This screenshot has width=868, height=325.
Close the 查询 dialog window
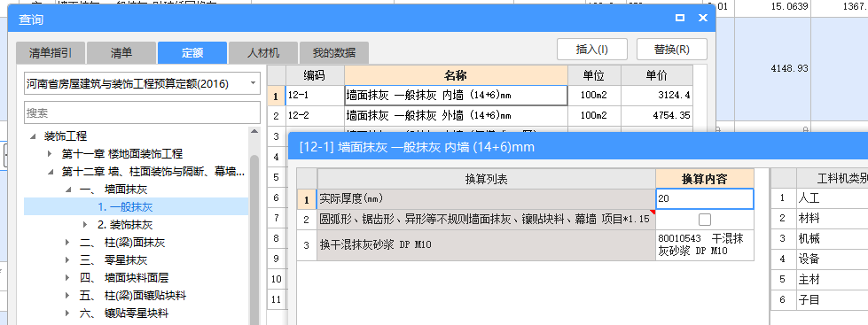(703, 19)
